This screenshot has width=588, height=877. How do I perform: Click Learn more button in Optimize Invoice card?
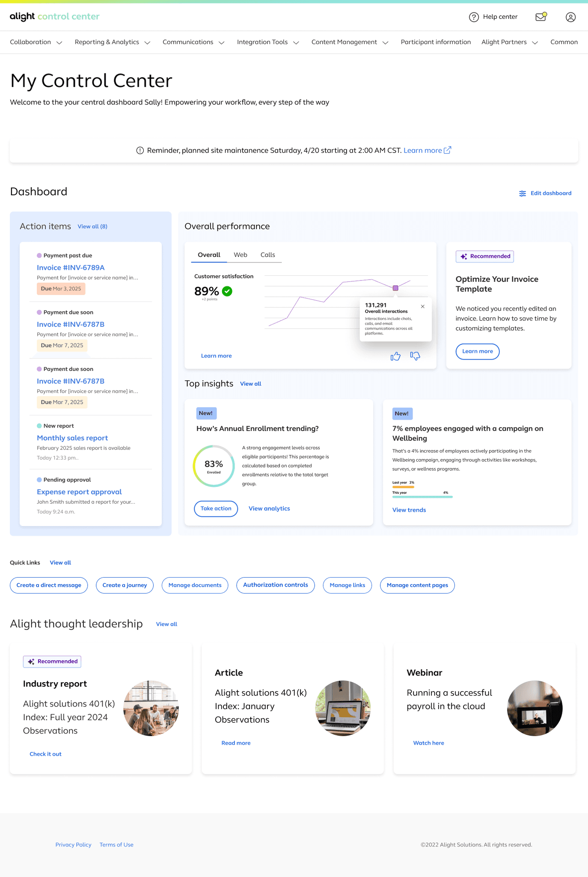pyautogui.click(x=478, y=352)
